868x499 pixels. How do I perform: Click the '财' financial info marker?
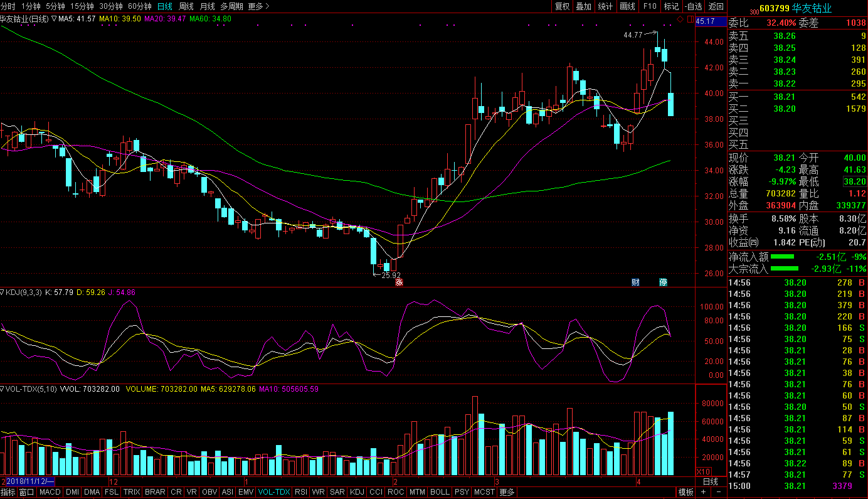[635, 282]
